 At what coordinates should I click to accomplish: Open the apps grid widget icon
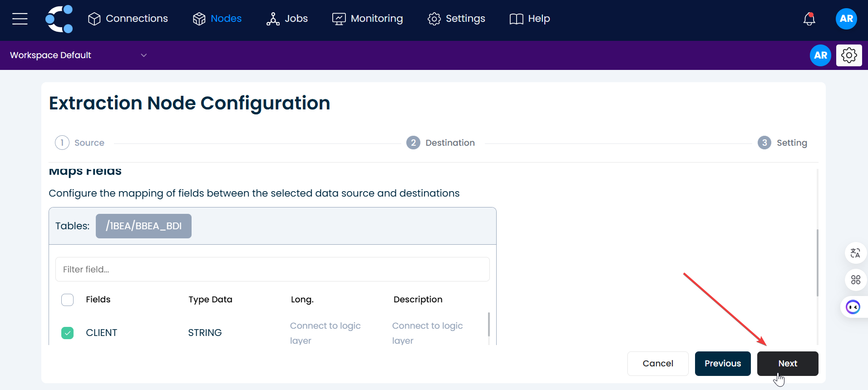click(855, 280)
